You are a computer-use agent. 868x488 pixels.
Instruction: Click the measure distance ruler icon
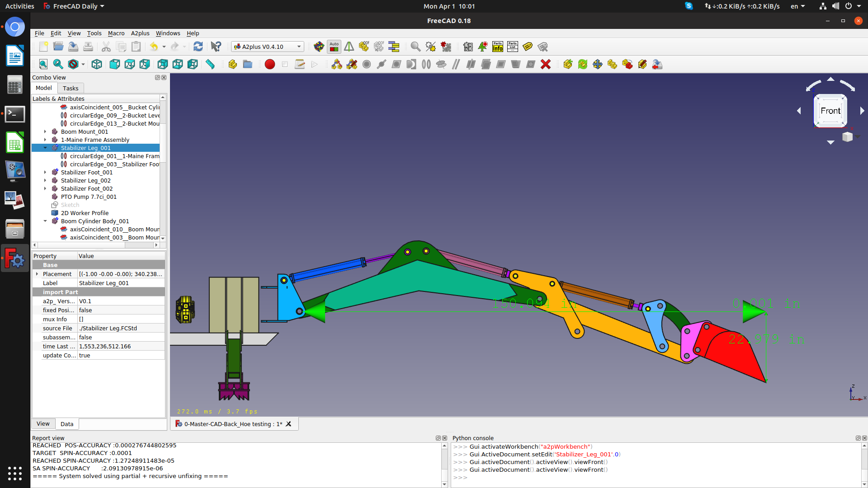coord(210,64)
